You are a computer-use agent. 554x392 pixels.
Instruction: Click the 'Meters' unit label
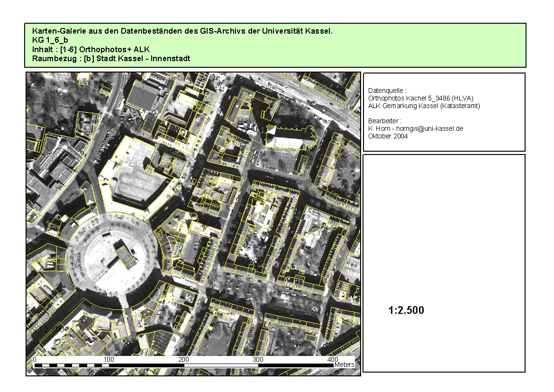(345, 365)
